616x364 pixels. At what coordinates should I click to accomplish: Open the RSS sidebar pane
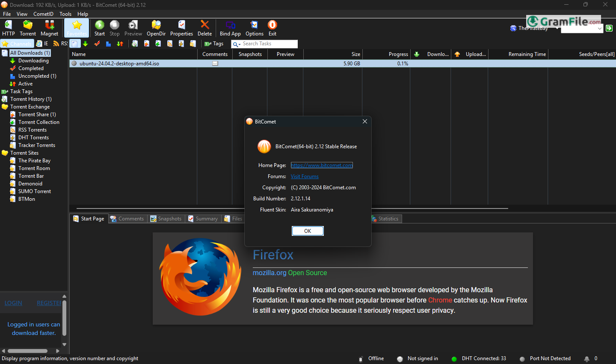coord(60,44)
